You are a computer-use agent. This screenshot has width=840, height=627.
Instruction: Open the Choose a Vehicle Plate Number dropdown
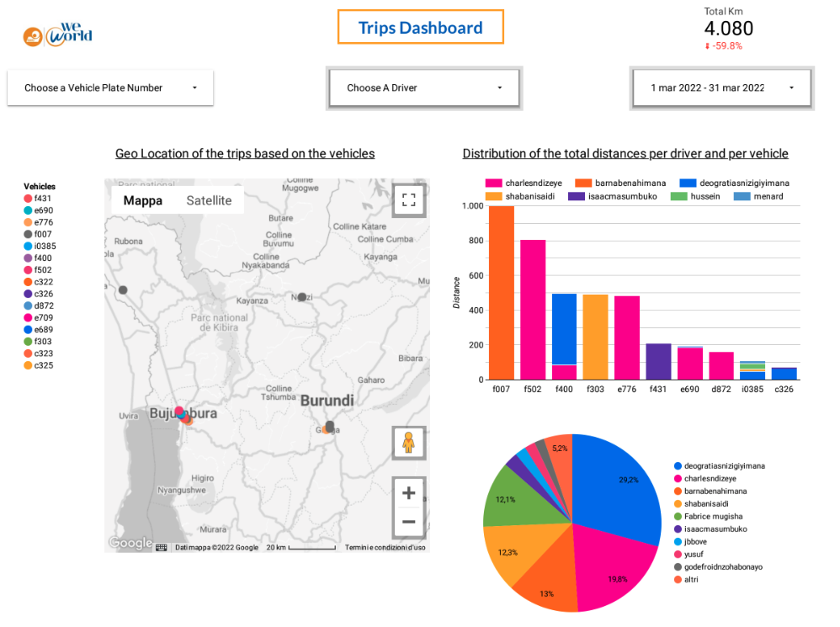109,88
